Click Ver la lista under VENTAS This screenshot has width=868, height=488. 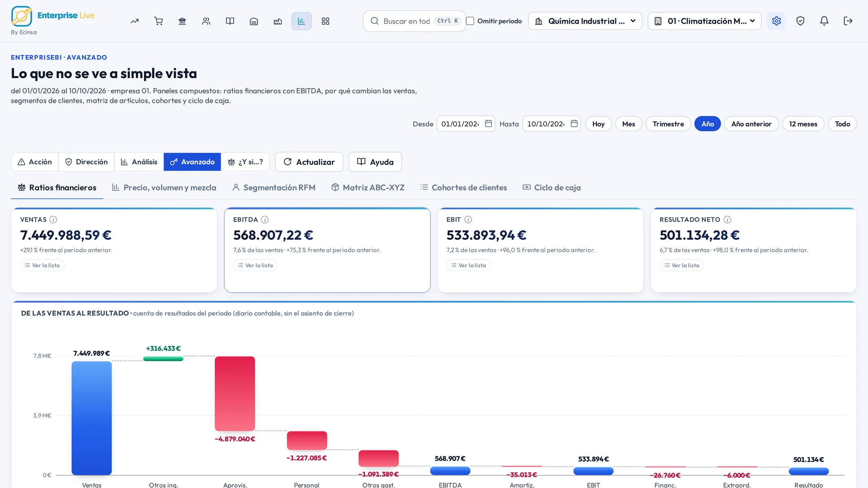click(x=42, y=265)
